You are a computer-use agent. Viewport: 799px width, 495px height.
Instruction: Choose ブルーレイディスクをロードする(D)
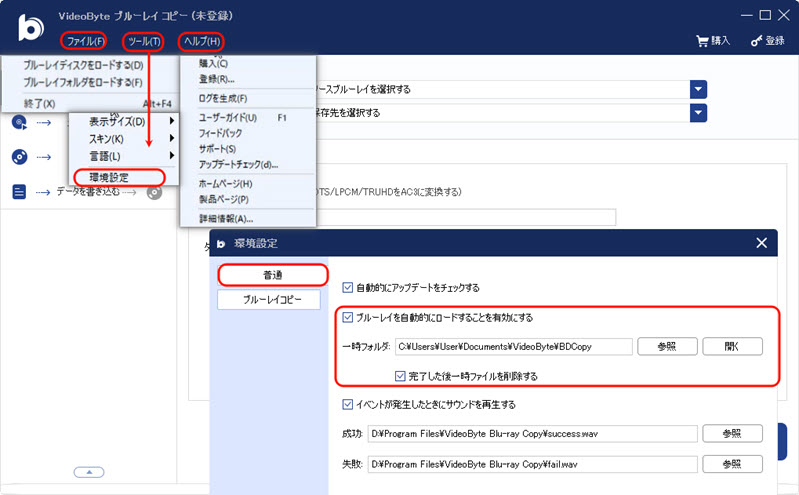[x=83, y=65]
